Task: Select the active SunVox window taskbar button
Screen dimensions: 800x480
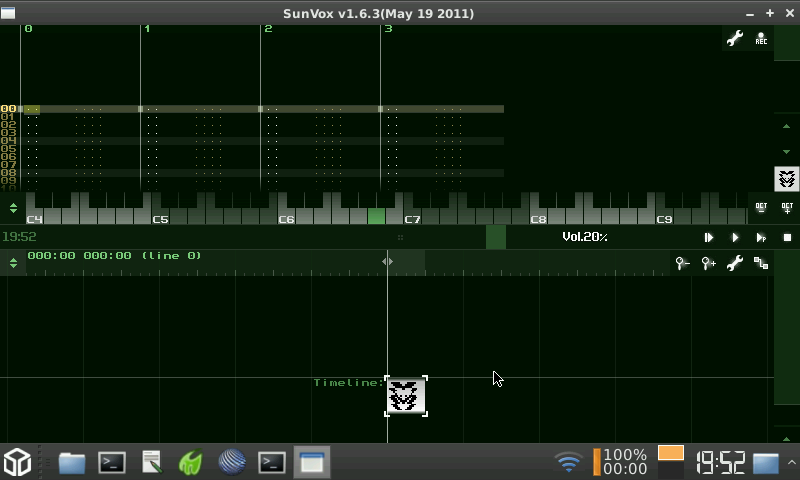Action: click(x=312, y=462)
